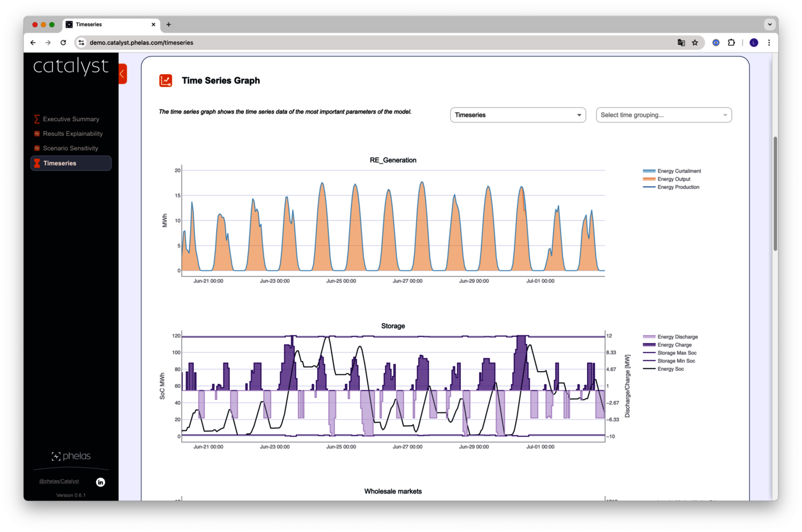Open the Chrome three-dot menu
802x532 pixels.
[x=769, y=43]
